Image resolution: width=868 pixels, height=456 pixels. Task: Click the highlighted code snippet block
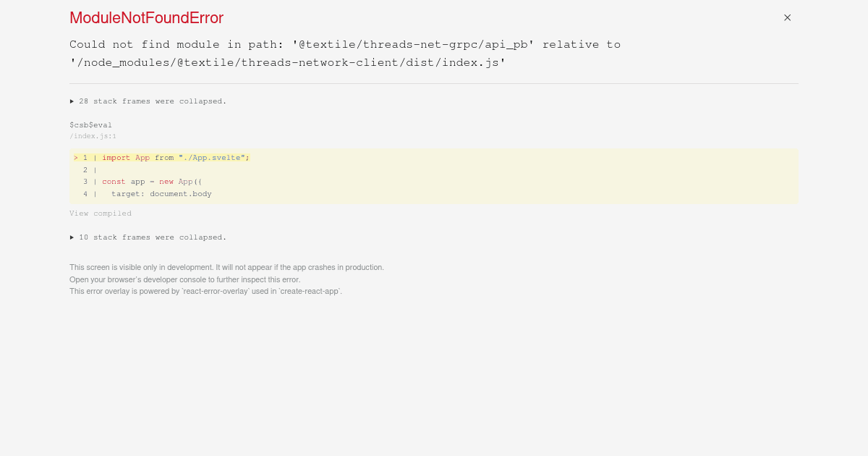434,176
